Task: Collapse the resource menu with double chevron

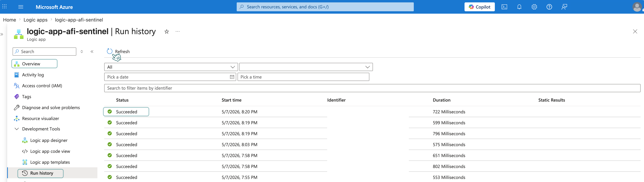Action: [x=92, y=51]
